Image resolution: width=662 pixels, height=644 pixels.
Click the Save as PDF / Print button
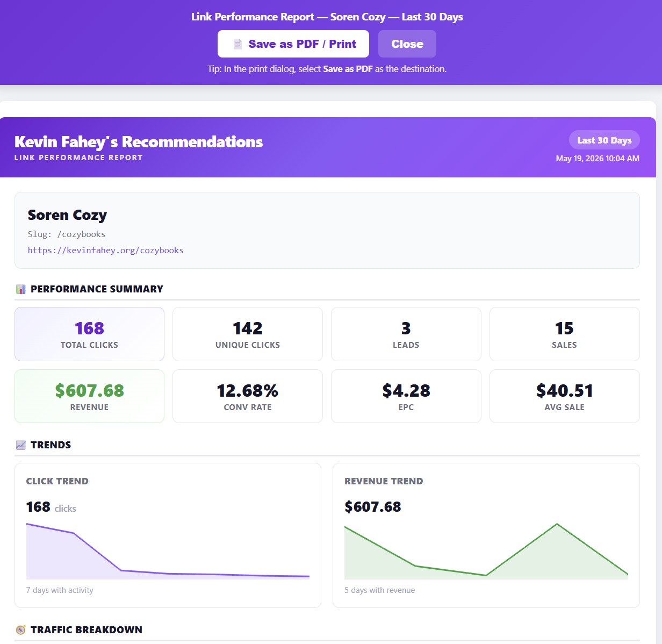tap(293, 44)
